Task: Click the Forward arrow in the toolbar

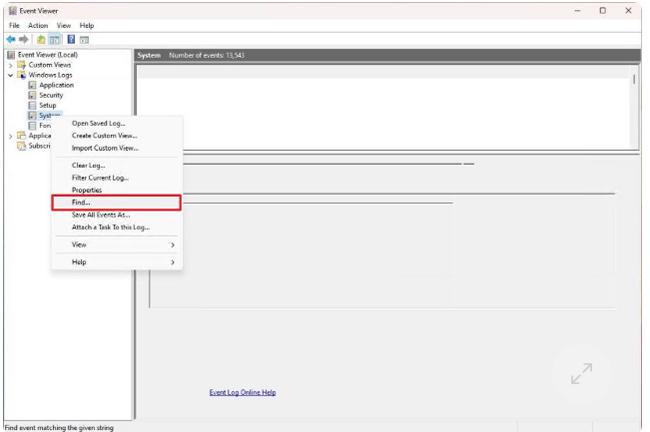Action: click(x=22, y=40)
